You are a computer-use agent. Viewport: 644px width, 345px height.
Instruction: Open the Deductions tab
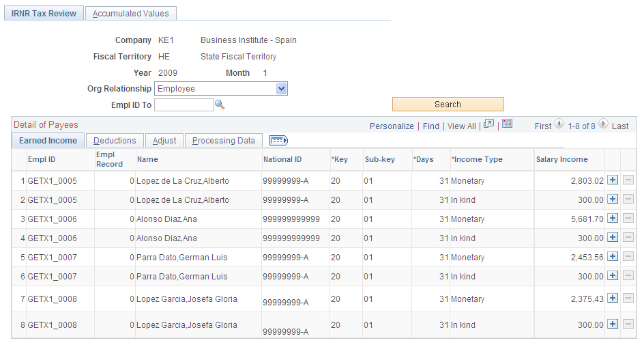(115, 141)
